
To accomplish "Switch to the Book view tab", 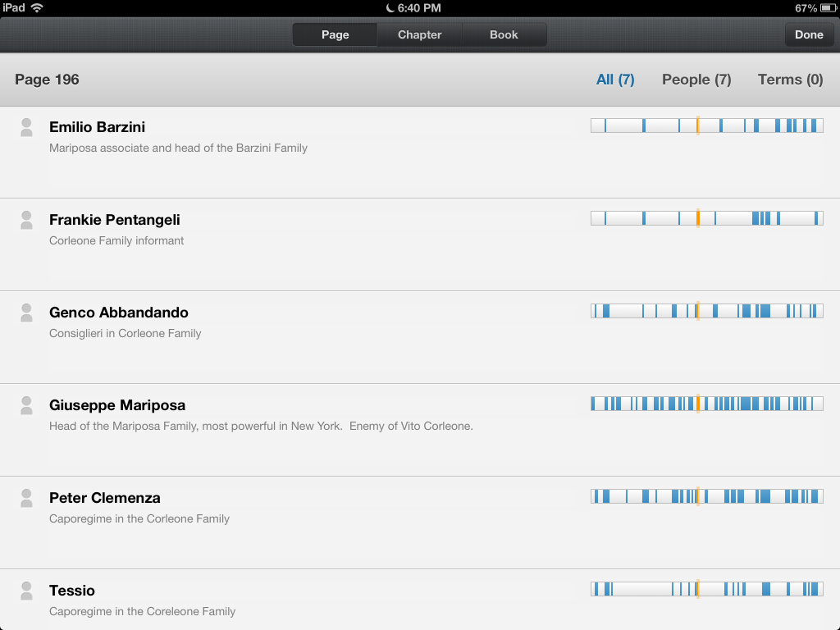I will [x=504, y=34].
